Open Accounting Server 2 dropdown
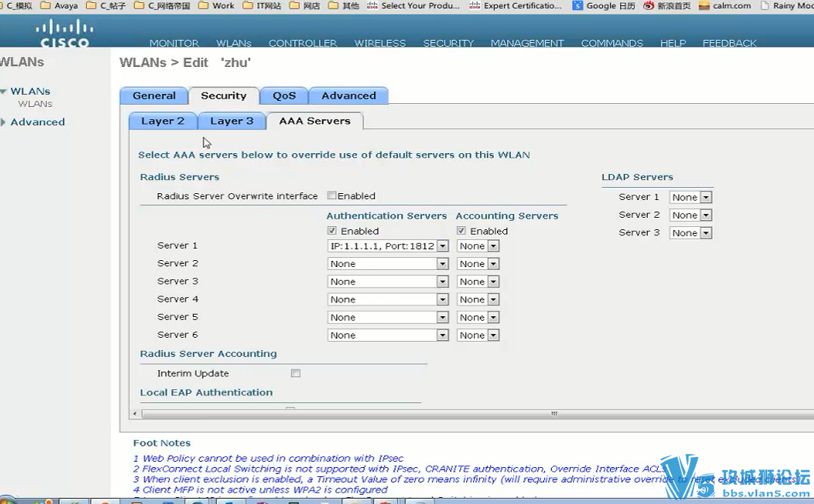Screen dimensions: 814x504 point(478,264)
